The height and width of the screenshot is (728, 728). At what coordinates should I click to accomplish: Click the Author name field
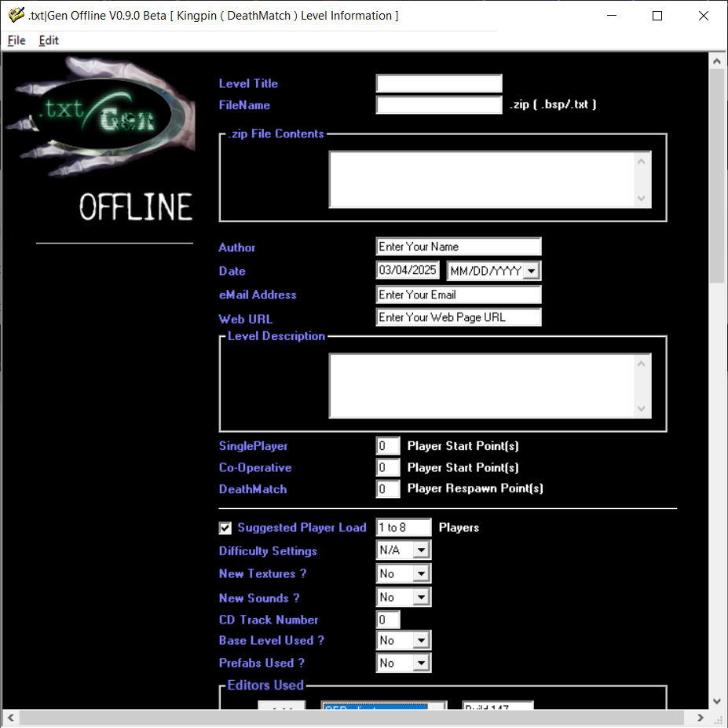pos(459,247)
